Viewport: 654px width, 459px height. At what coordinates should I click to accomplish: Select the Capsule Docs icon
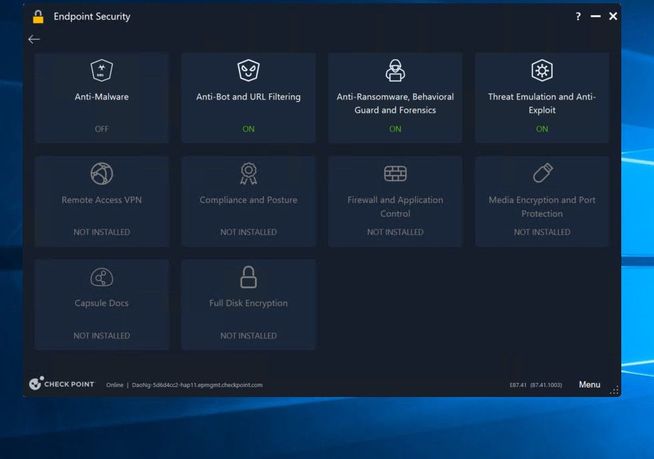pyautogui.click(x=101, y=278)
